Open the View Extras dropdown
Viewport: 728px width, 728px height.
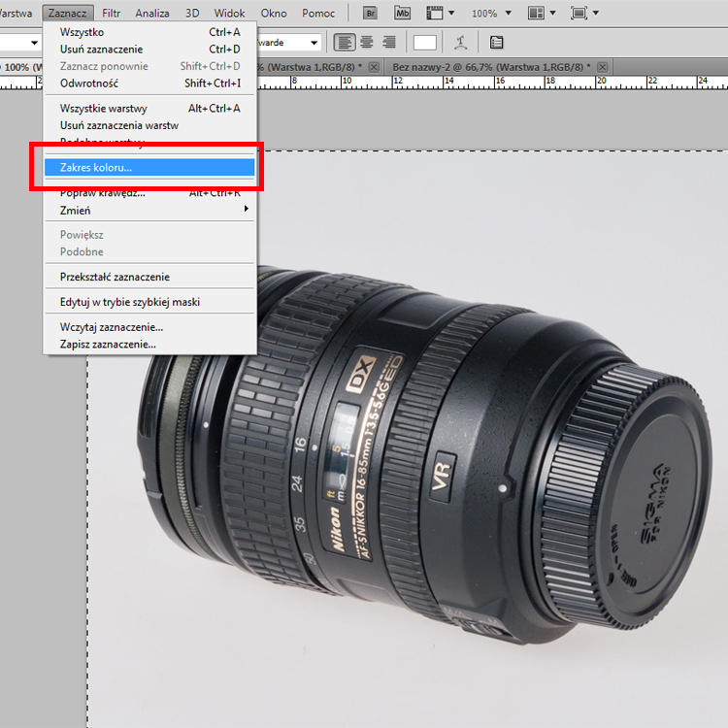(439, 14)
